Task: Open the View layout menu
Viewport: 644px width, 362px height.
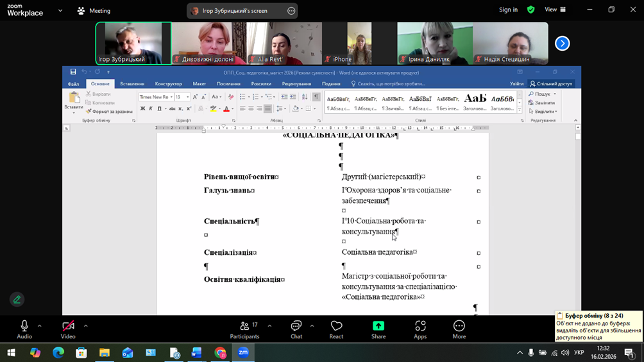Action: pos(555,10)
